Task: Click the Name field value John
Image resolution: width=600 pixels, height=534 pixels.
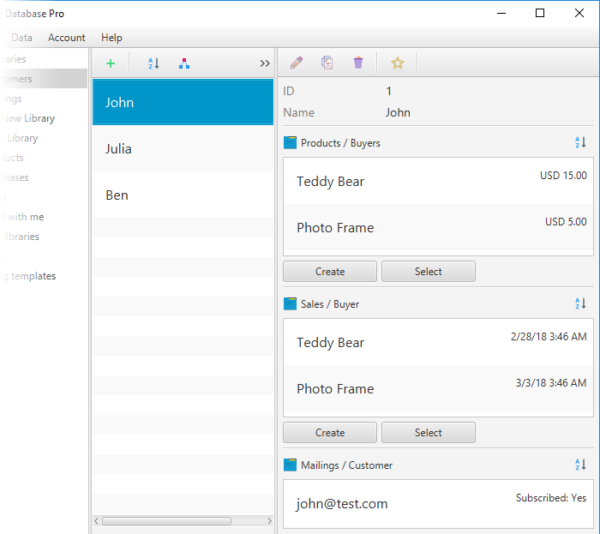Action: 398,112
